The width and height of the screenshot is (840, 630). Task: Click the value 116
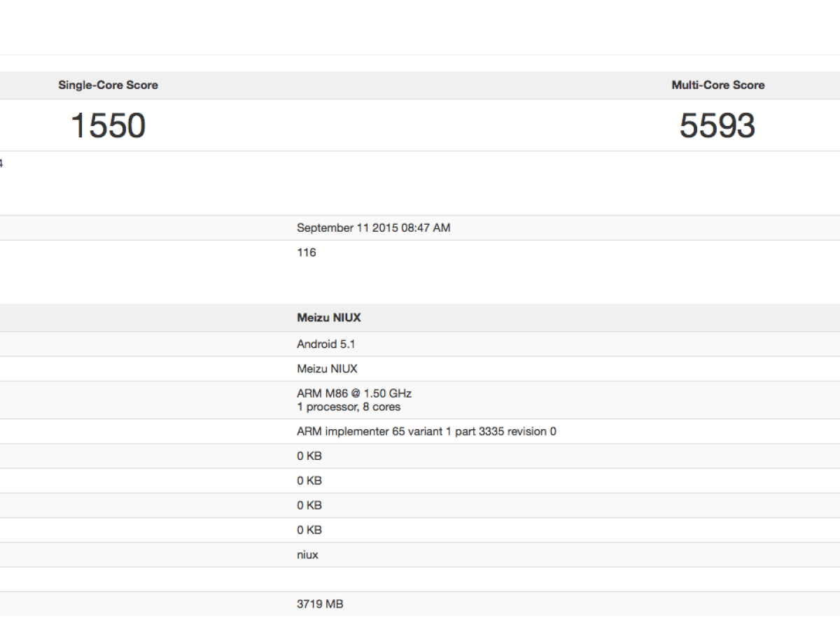[307, 253]
